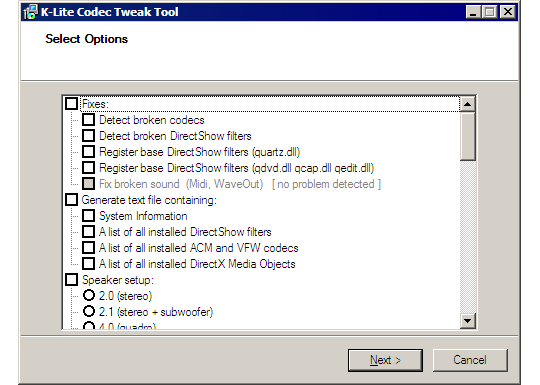540x385 pixels.
Task: Check list of installed ACM and VFW codecs
Action: (x=89, y=248)
